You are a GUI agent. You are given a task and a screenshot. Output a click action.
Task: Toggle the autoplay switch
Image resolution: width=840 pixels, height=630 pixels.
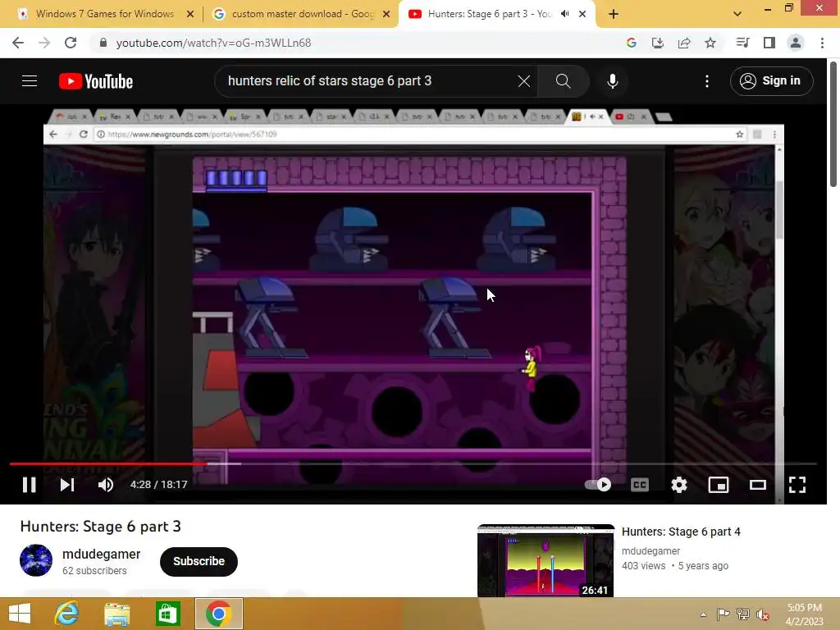[598, 485]
